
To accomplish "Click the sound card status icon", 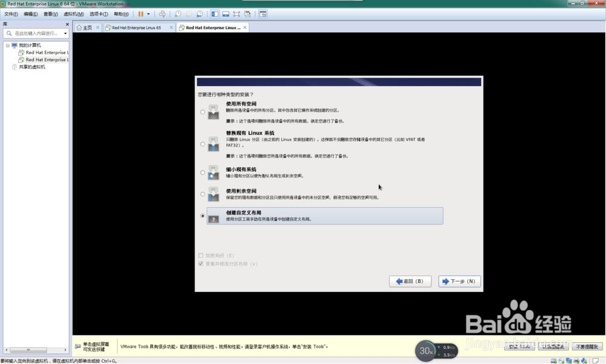I will pyautogui.click(x=584, y=361).
